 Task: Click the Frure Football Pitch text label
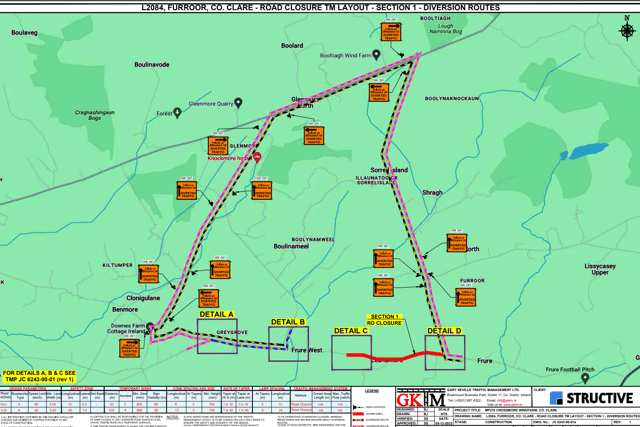(570, 369)
